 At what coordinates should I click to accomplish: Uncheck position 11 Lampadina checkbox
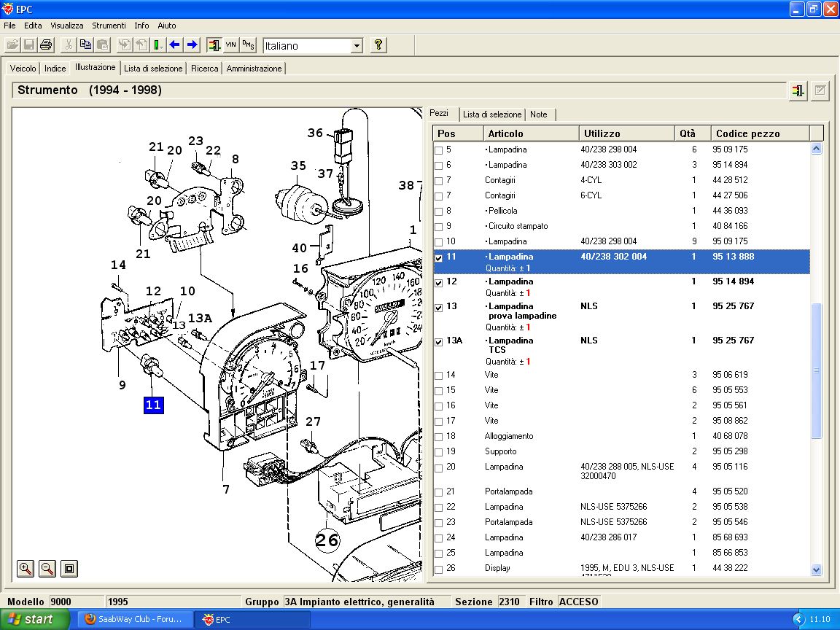[439, 257]
